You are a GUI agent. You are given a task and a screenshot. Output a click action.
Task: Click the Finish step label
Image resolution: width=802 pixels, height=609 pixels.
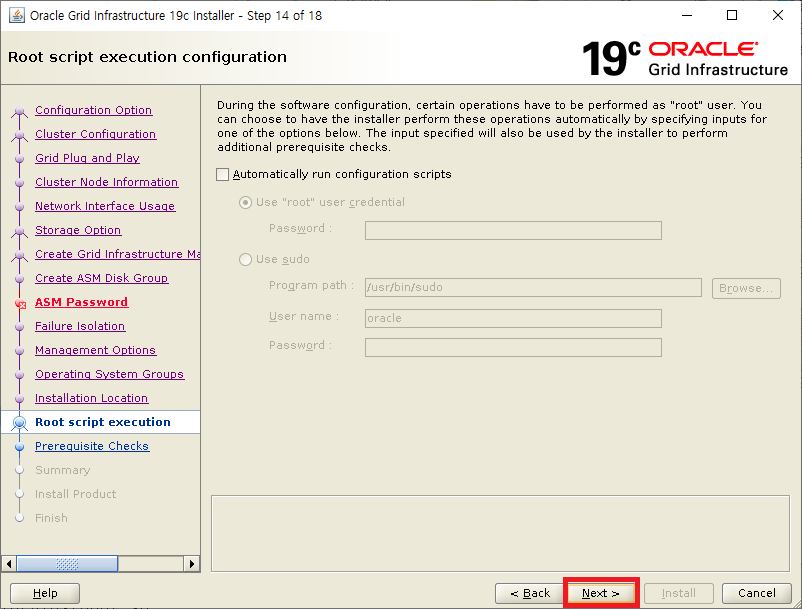pos(51,518)
